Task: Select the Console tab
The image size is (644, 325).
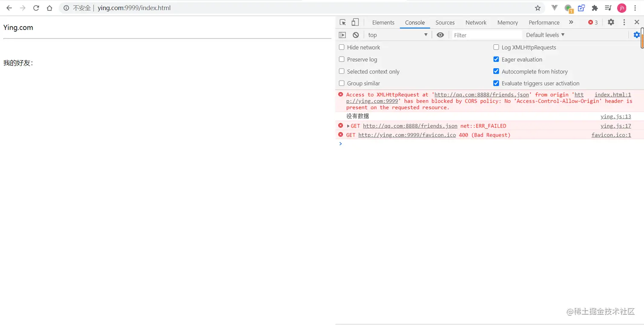Action: (415, 23)
